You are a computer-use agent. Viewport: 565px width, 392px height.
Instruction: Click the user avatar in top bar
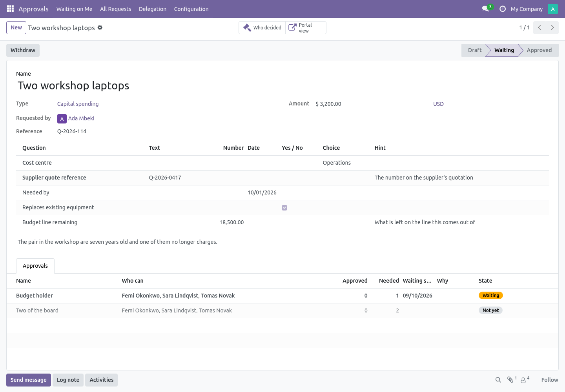[x=553, y=9]
